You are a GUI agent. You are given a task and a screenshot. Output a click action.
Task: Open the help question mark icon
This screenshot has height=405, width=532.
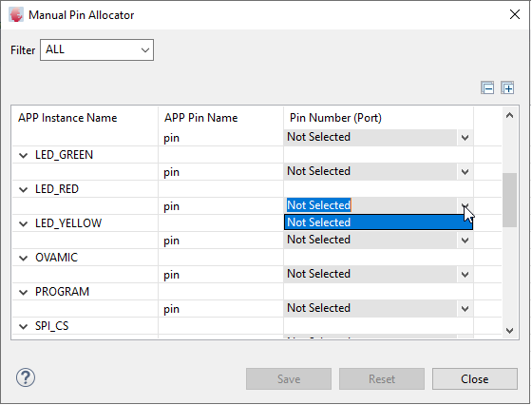click(26, 377)
